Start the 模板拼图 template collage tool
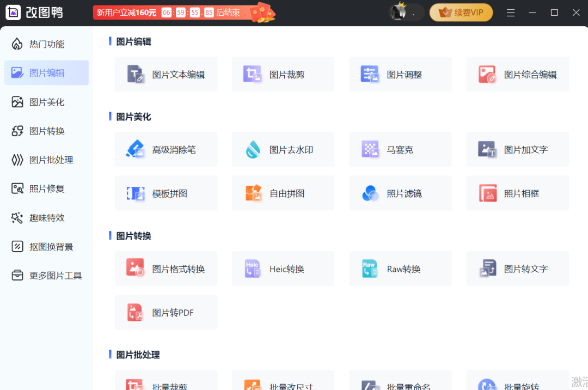Image resolution: width=588 pixels, height=390 pixels. 166,193
